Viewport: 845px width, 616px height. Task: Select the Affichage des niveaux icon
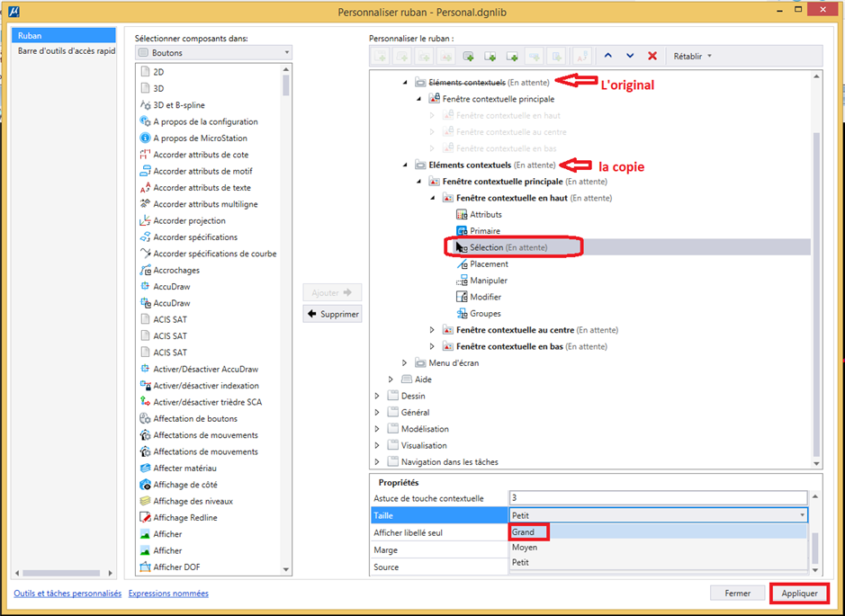coord(144,501)
